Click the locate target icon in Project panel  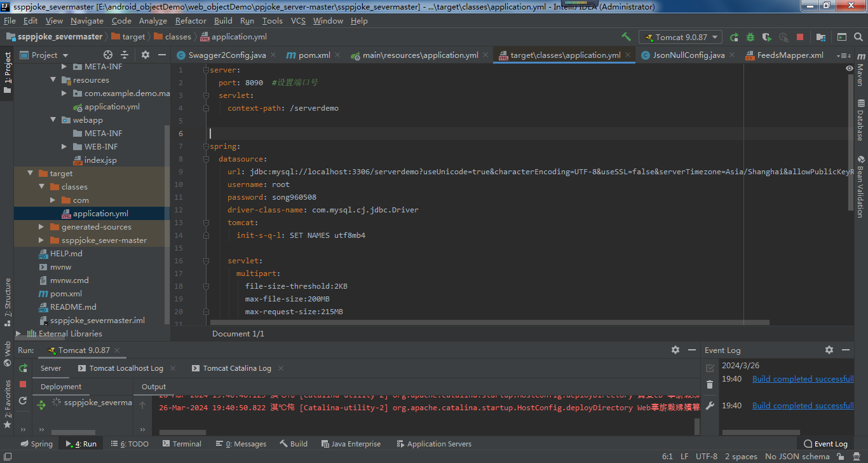[108, 55]
